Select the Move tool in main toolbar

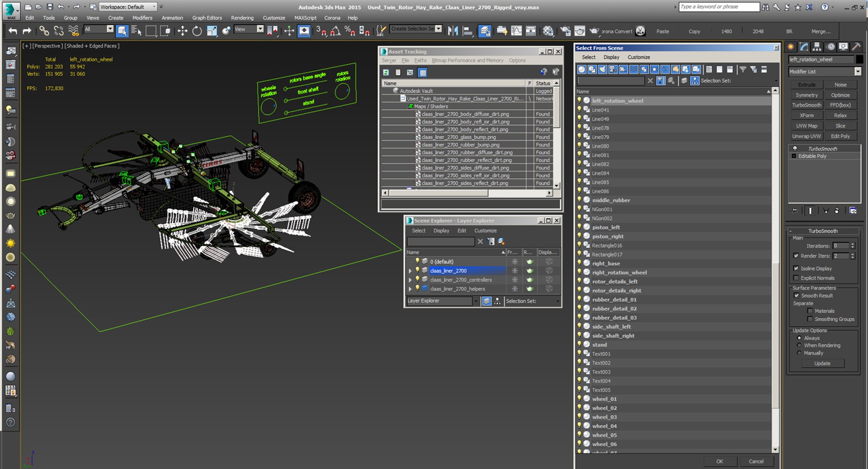182,31
